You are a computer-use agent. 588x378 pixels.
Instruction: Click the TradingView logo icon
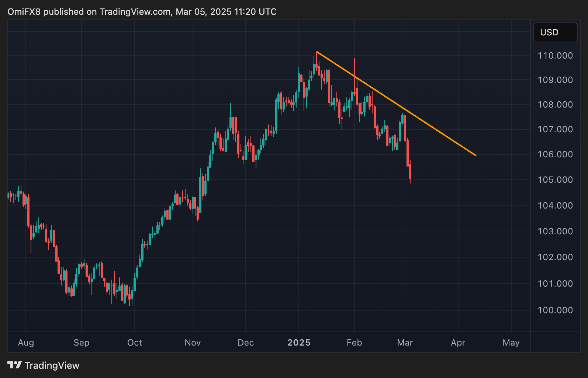[x=14, y=365]
